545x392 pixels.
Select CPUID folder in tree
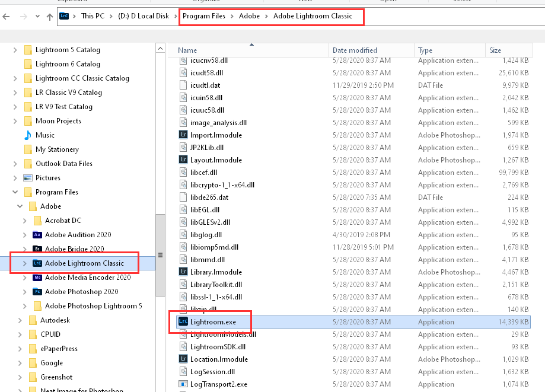[50, 334]
